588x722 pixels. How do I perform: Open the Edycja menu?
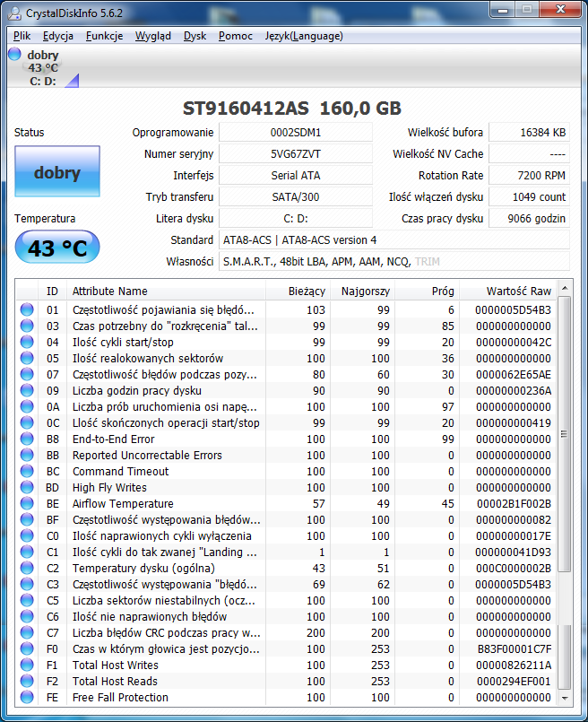tap(58, 36)
